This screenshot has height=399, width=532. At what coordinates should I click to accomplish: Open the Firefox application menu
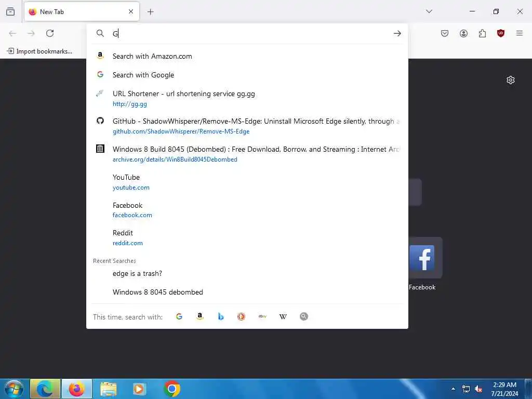click(x=520, y=33)
